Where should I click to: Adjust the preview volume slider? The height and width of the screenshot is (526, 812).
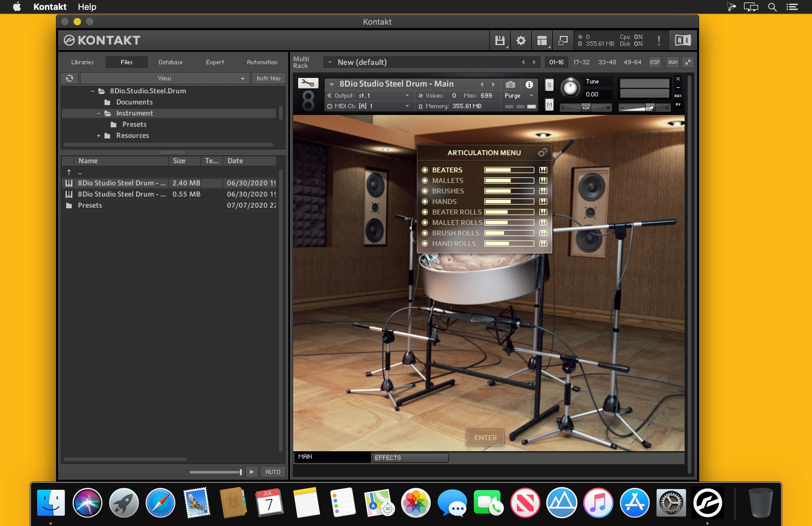pyautogui.click(x=216, y=472)
